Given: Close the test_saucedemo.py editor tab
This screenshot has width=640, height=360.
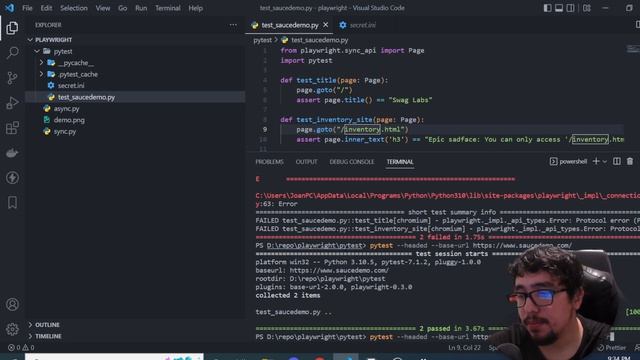Looking at the screenshot, I should [325, 25].
